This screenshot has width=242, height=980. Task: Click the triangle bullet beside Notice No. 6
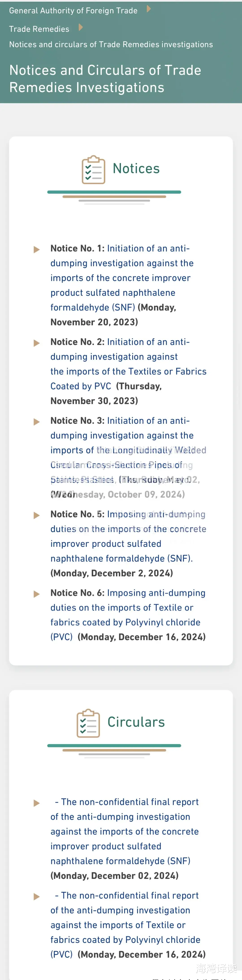click(37, 594)
